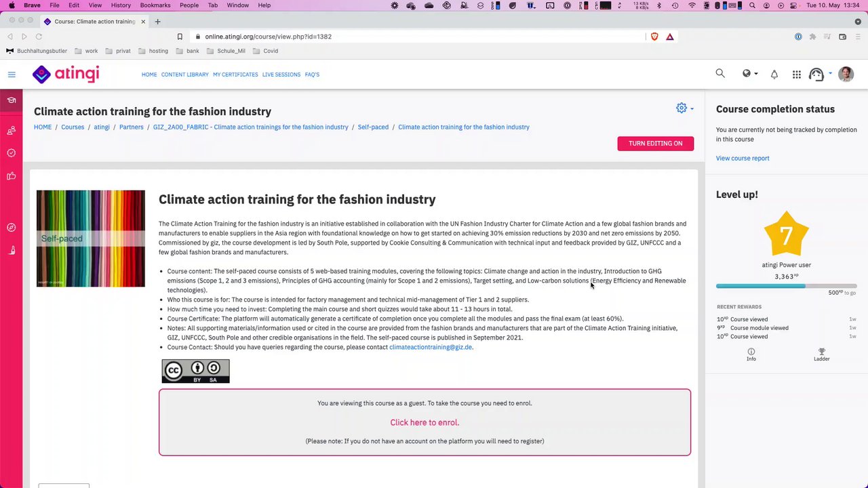Open the language globe dropdown
Screen dimensions: 868x488
click(749, 74)
